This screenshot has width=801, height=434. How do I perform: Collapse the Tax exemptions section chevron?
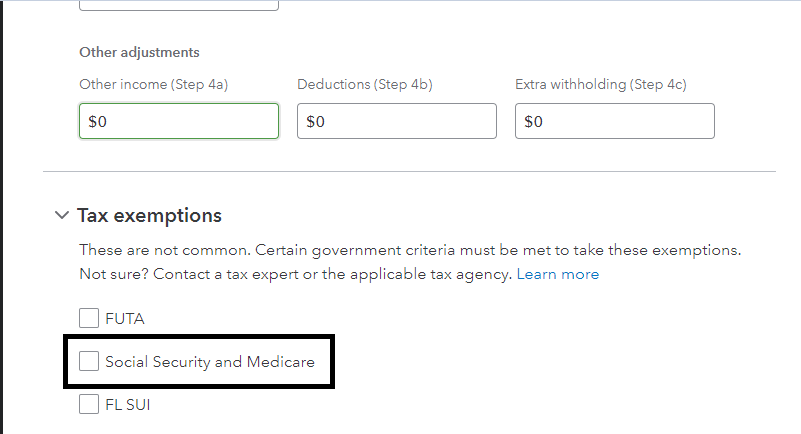tap(61, 215)
